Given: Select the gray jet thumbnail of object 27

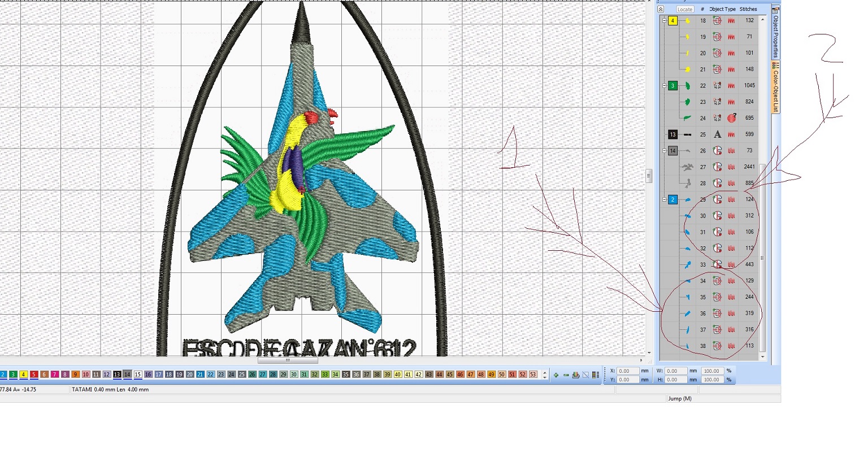Looking at the screenshot, I should (x=688, y=167).
